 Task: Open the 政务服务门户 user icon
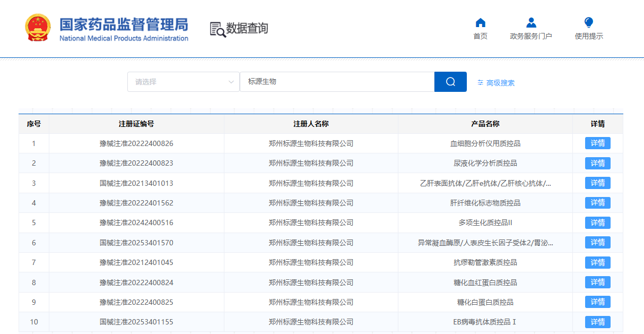pyautogui.click(x=530, y=23)
